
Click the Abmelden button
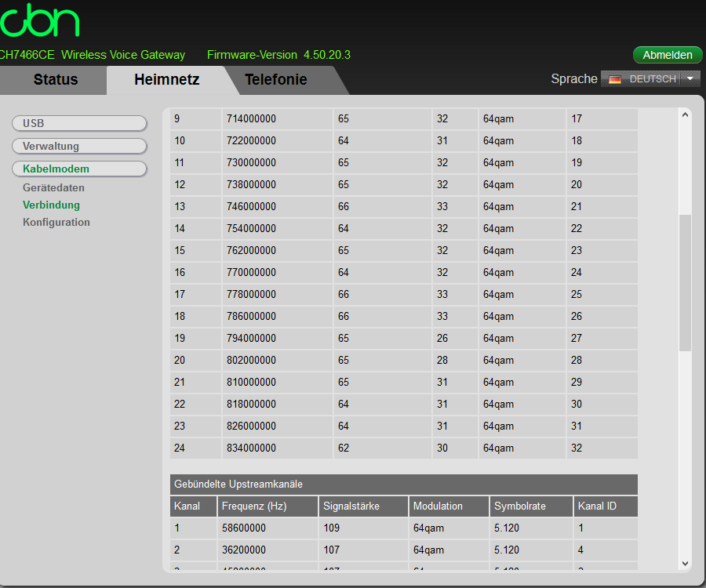(x=668, y=55)
